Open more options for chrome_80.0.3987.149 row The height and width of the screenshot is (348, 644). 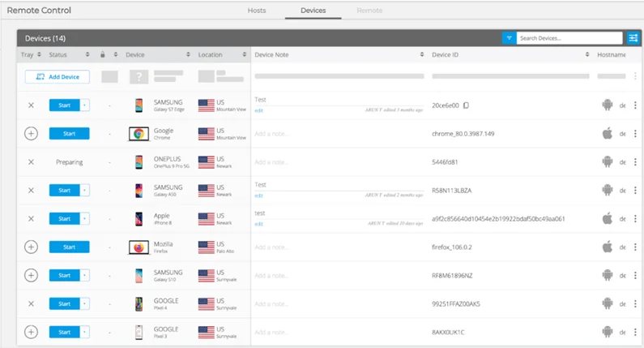click(635, 133)
